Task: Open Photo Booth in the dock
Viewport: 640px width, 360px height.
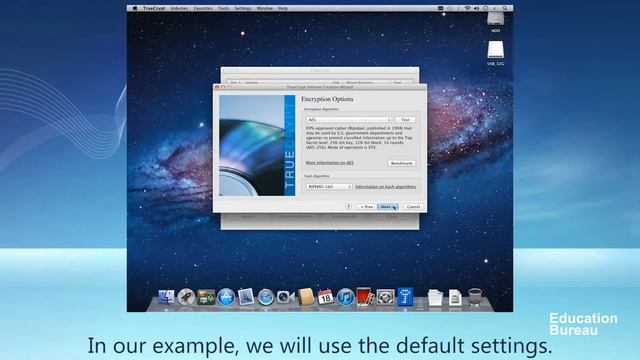Action: click(x=365, y=297)
